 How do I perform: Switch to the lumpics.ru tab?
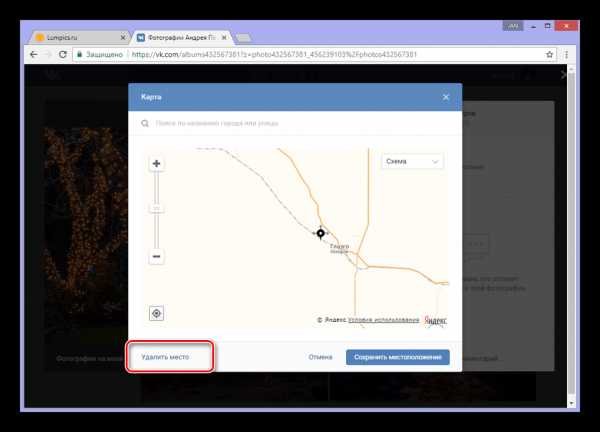click(x=78, y=37)
